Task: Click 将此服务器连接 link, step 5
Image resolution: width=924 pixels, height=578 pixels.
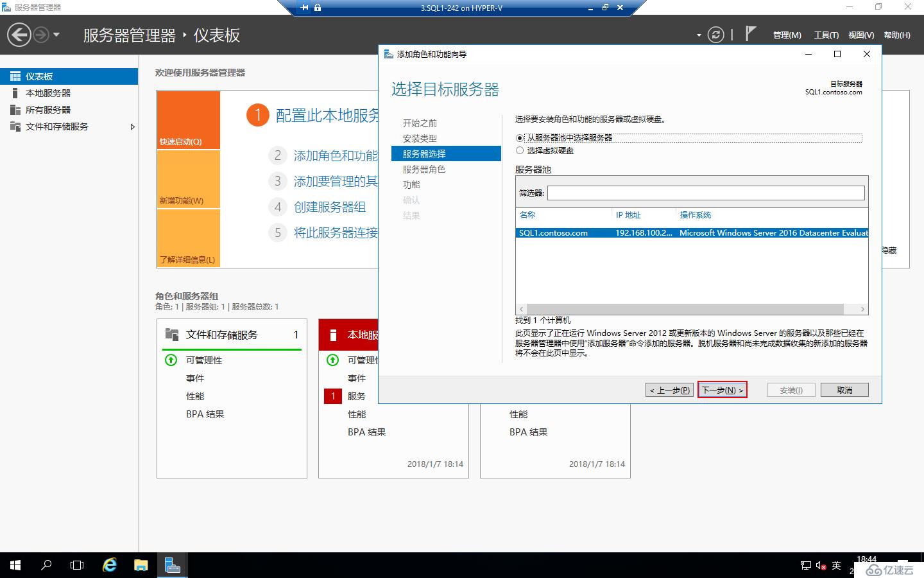Action: point(336,232)
